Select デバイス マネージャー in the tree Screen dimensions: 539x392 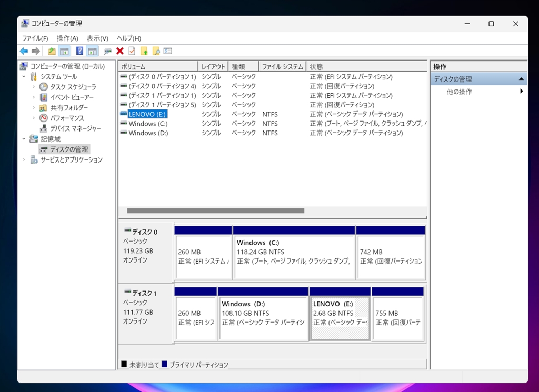(x=75, y=128)
